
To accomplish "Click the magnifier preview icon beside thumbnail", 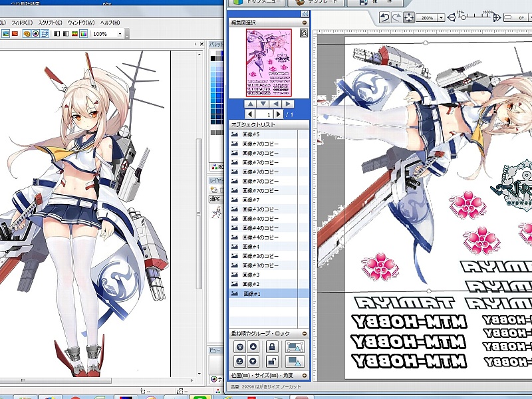I will pos(304,33).
